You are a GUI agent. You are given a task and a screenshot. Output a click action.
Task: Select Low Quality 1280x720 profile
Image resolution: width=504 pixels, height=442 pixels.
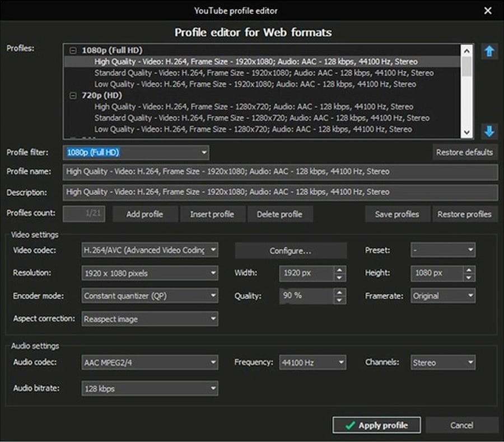tap(253, 129)
